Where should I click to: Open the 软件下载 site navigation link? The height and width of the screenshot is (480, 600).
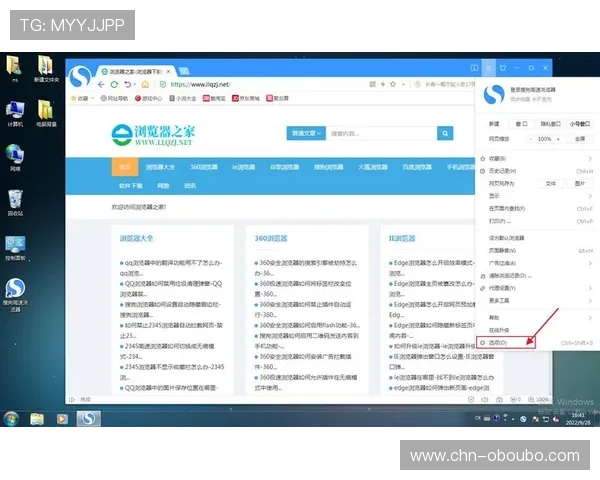pos(131,186)
